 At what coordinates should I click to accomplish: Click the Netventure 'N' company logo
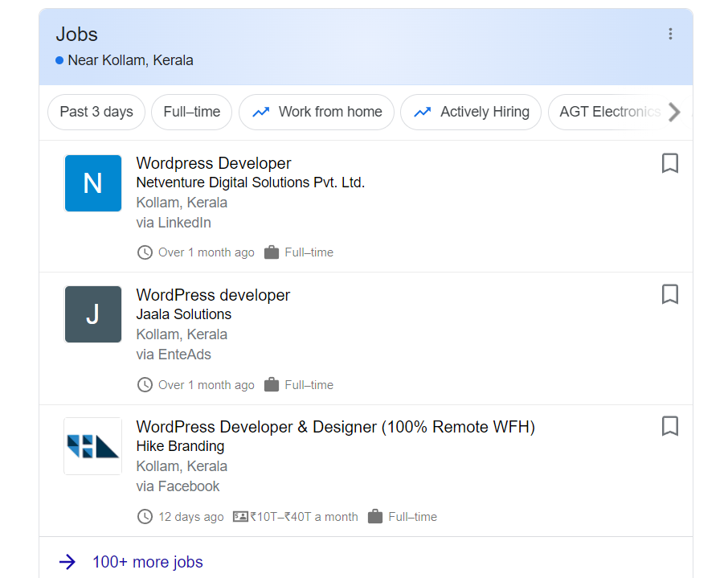pyautogui.click(x=93, y=183)
